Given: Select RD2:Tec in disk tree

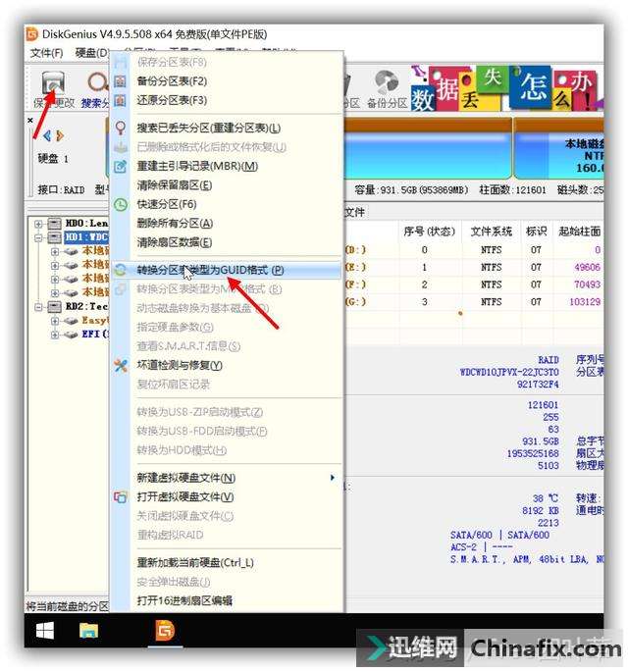Looking at the screenshot, I should 86,306.
